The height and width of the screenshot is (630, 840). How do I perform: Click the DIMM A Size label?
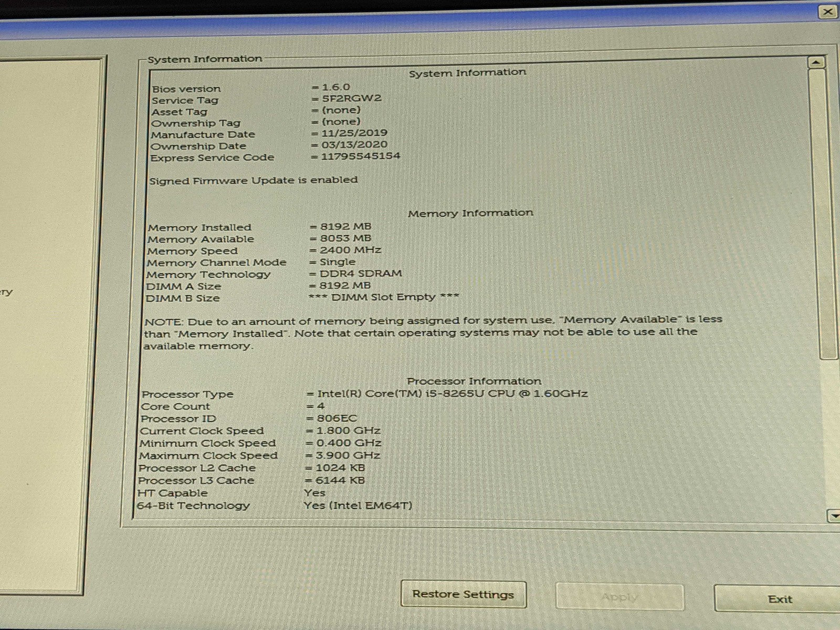pos(183,286)
